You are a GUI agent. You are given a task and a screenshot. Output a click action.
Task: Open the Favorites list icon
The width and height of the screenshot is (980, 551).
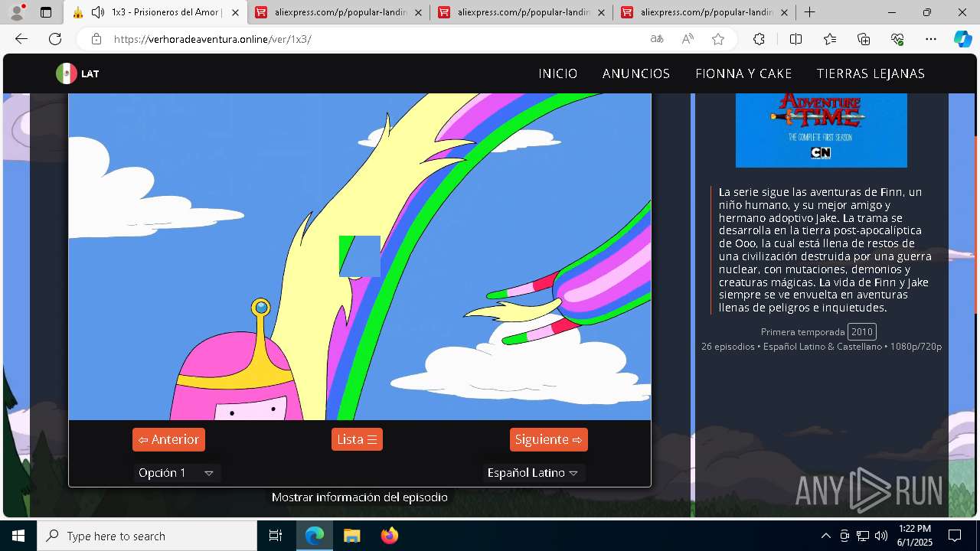click(x=830, y=39)
